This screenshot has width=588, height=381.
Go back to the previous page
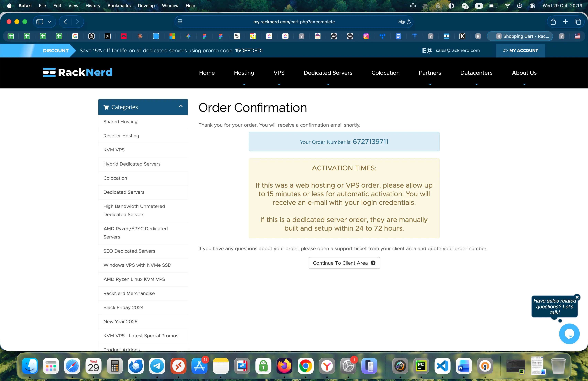click(x=65, y=22)
